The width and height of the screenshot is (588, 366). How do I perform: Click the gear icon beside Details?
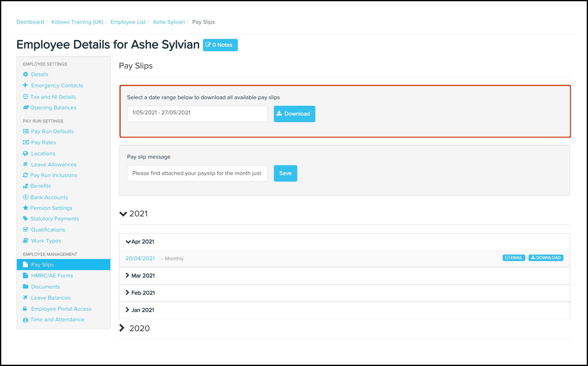click(25, 74)
